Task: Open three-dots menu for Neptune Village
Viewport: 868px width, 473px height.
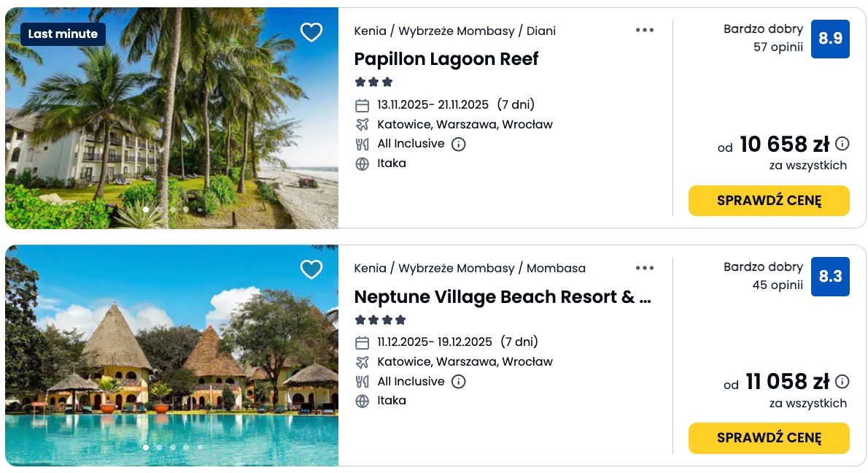Action: (x=645, y=268)
